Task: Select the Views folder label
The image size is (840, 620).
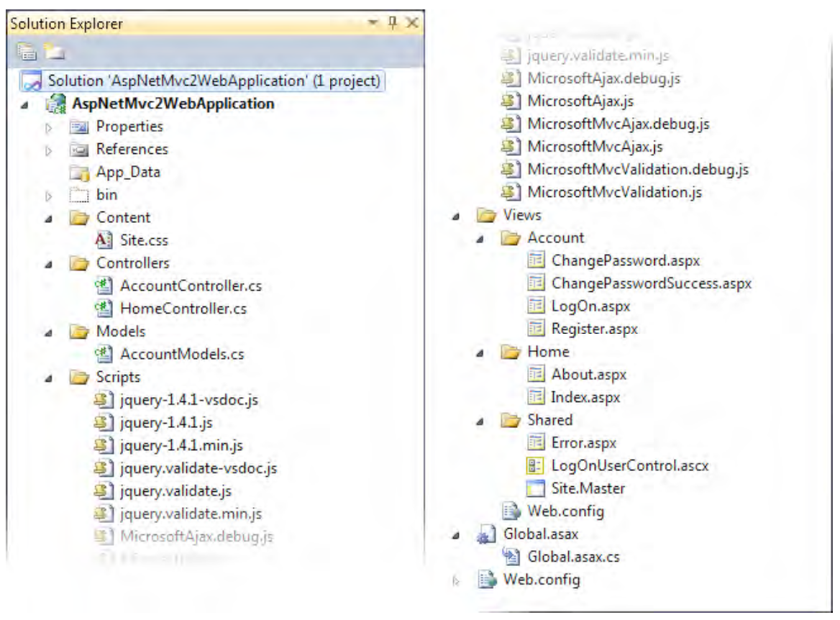Action: coord(522,215)
